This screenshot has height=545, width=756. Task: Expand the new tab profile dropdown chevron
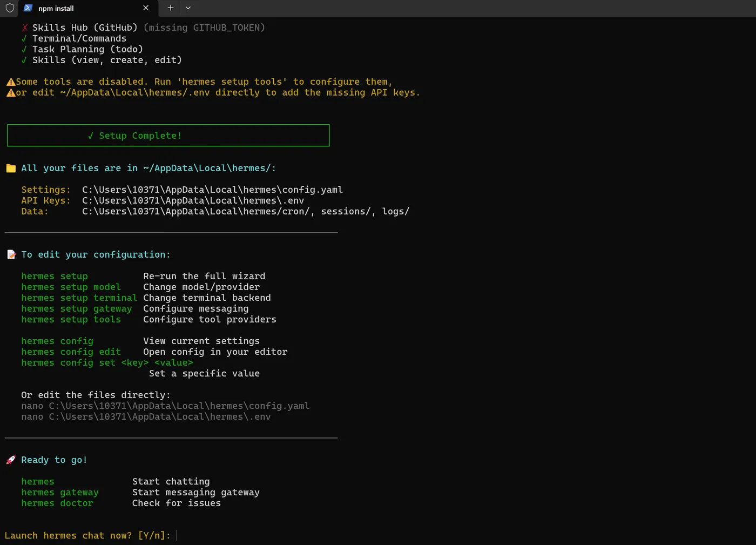tap(188, 8)
